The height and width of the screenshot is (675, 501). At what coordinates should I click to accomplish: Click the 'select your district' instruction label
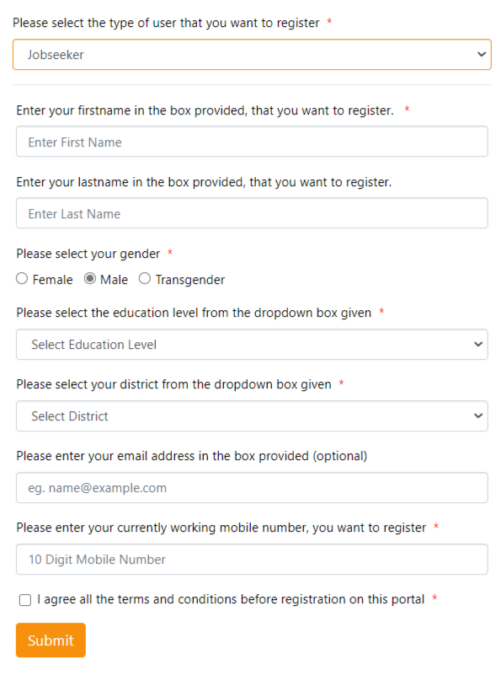point(174,384)
